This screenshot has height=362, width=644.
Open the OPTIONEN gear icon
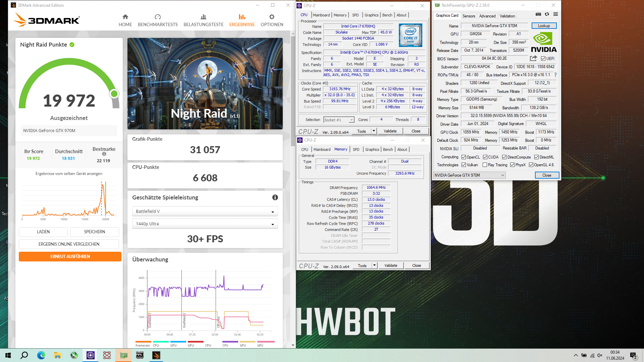tap(272, 17)
